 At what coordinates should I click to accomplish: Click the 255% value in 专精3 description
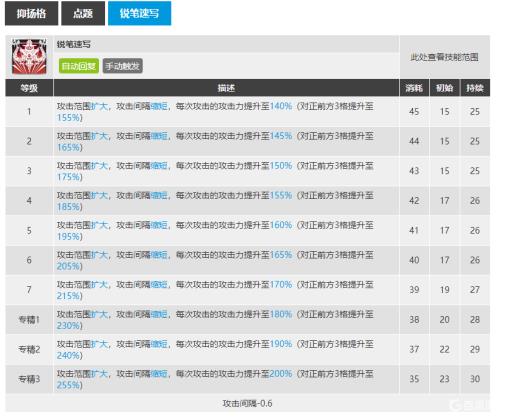tap(68, 385)
